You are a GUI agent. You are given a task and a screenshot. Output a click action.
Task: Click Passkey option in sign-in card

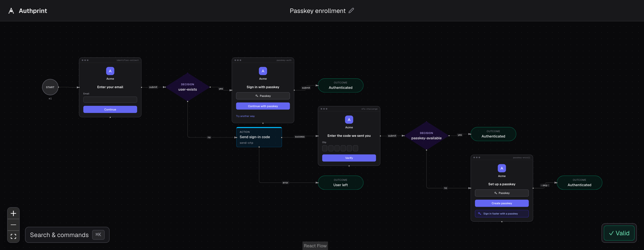point(263,96)
